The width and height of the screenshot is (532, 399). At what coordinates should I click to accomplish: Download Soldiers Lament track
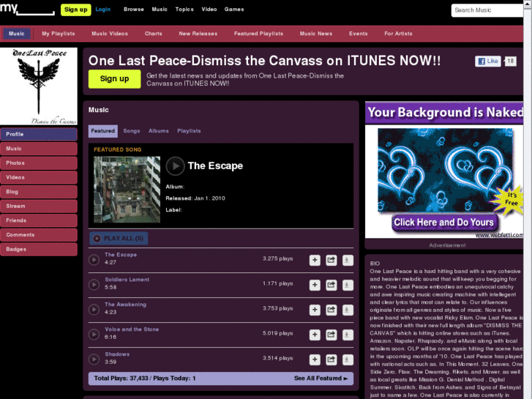coord(348,285)
